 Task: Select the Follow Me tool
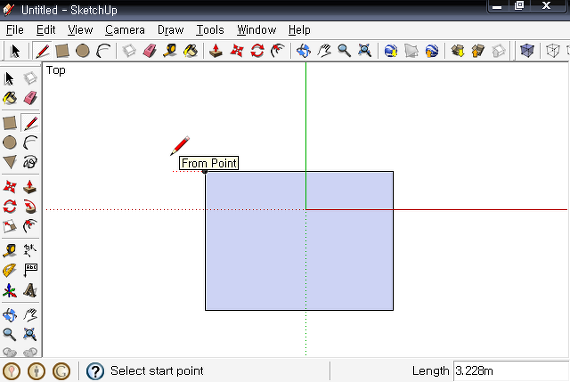[x=30, y=206]
